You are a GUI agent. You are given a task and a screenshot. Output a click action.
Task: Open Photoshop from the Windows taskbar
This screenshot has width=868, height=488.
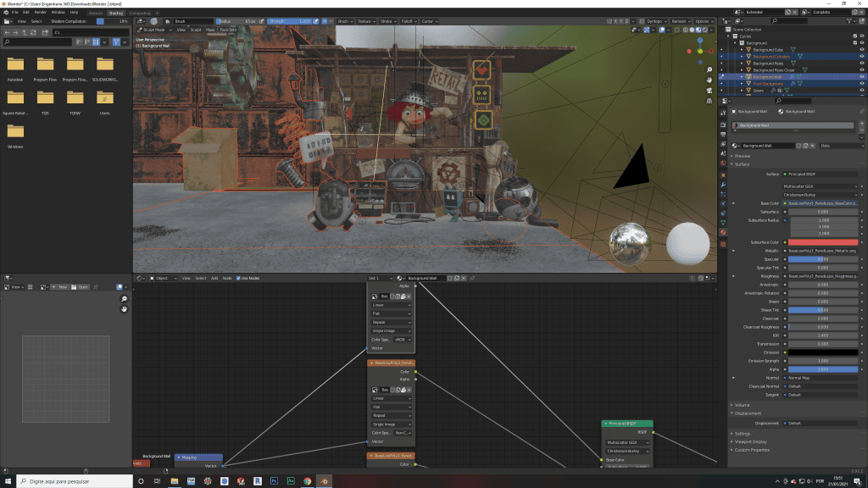tap(274, 481)
